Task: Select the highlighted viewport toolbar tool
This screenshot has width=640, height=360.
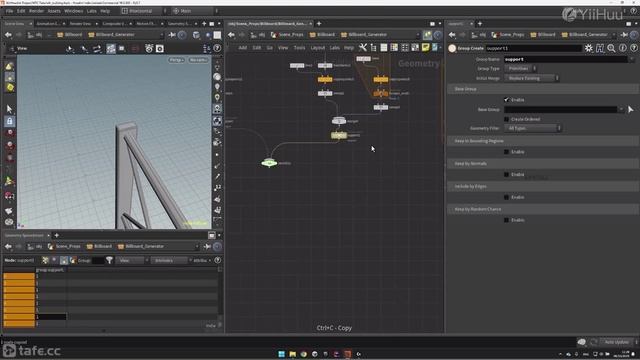Action: pyautogui.click(x=111, y=49)
